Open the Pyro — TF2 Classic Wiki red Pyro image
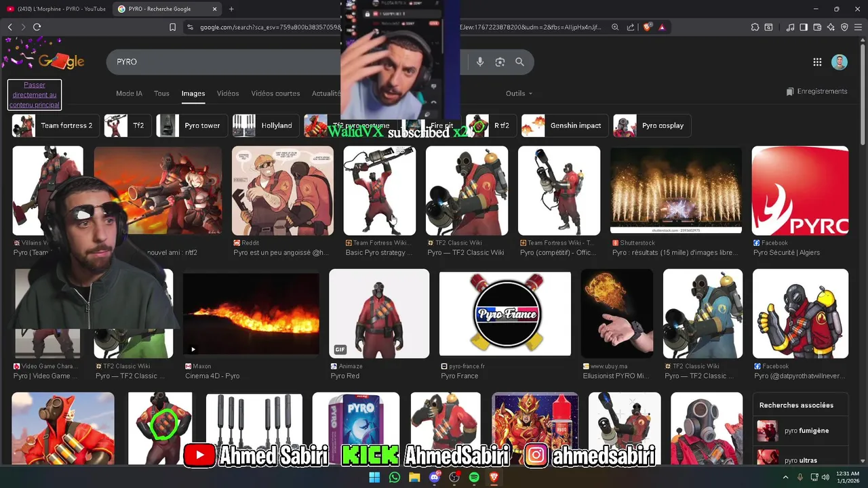The height and width of the screenshot is (488, 868). click(x=467, y=190)
